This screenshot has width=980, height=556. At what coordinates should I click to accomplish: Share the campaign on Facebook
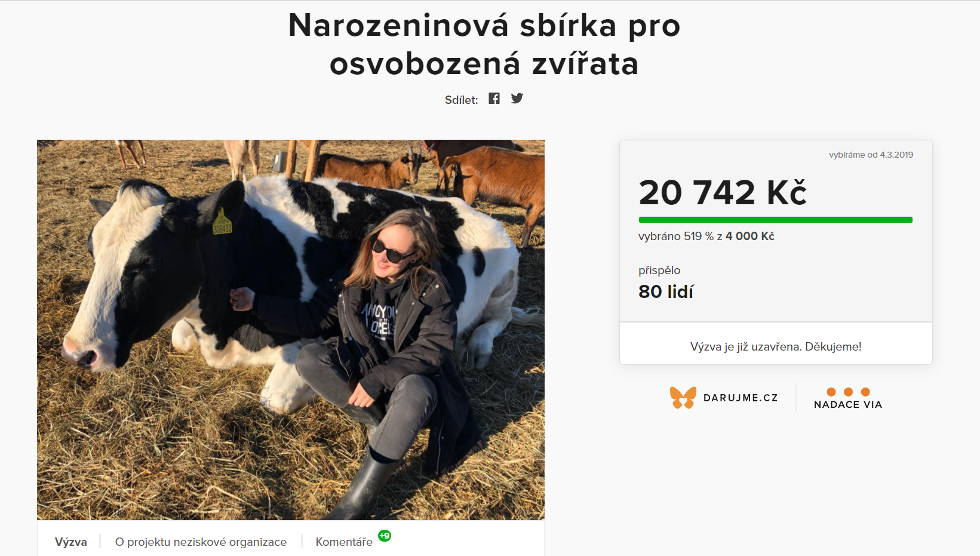point(494,99)
